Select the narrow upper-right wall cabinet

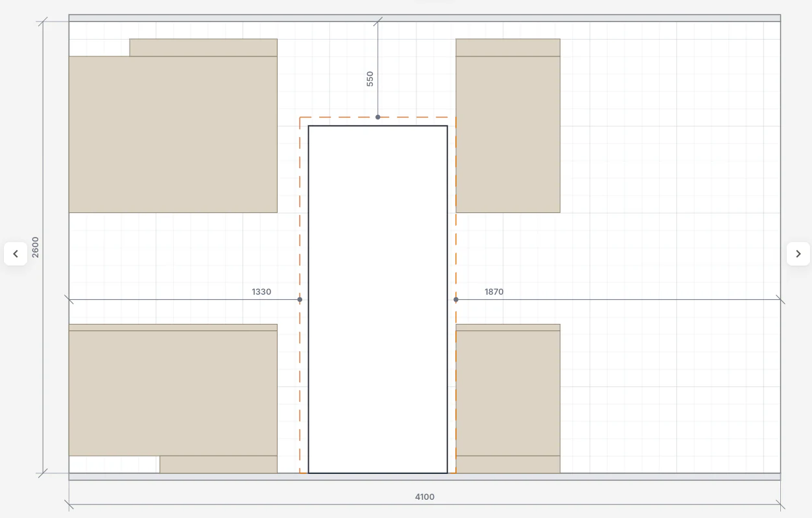pyautogui.click(x=508, y=134)
